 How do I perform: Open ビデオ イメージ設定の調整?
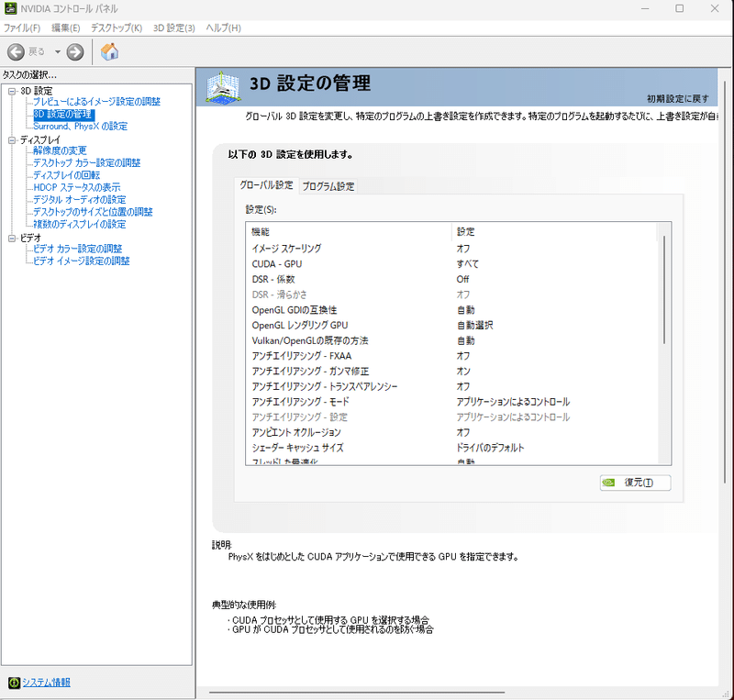[x=82, y=261]
